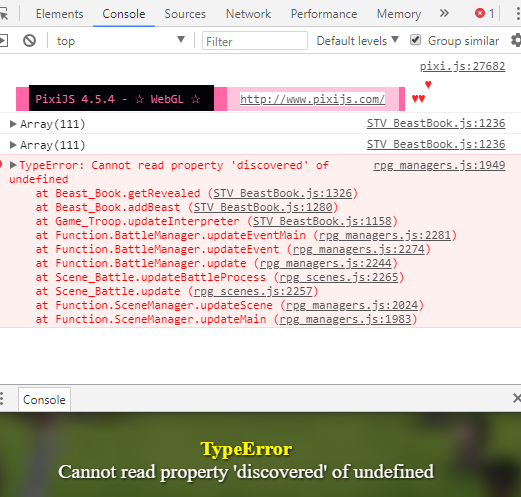Image resolution: width=521 pixels, height=497 pixels.
Task: Select the inspect element cursor icon
Action: 4,14
